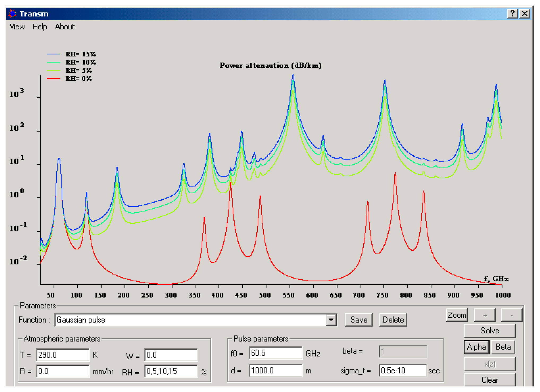Open the About menu

pyautogui.click(x=65, y=27)
